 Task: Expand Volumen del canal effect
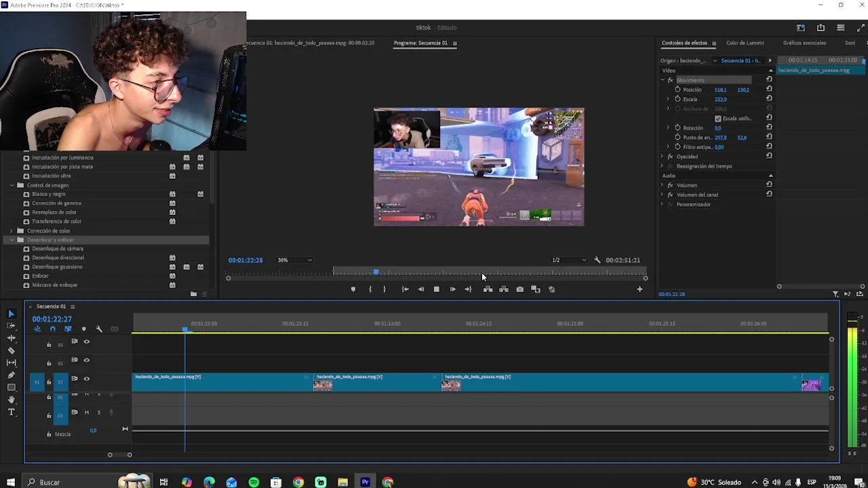pyautogui.click(x=663, y=195)
